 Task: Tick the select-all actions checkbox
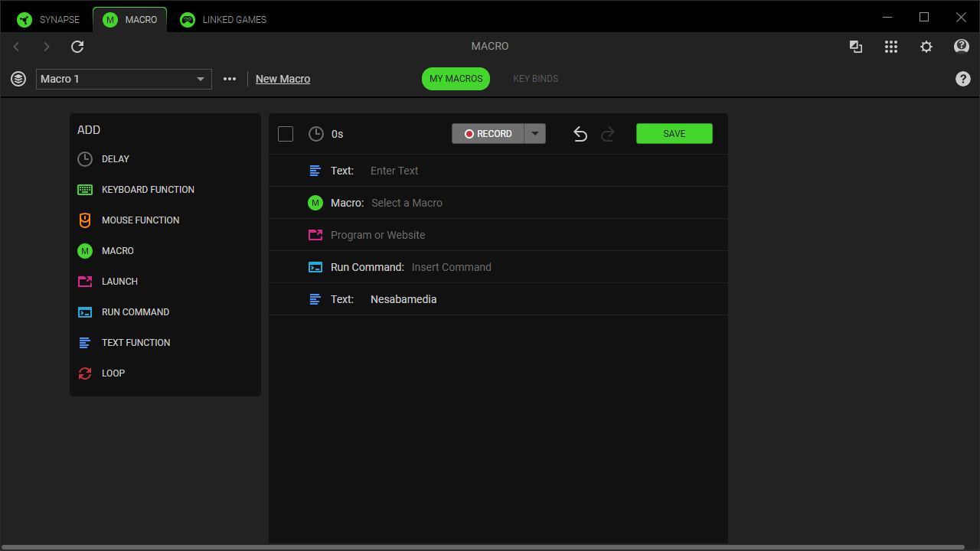click(x=286, y=134)
